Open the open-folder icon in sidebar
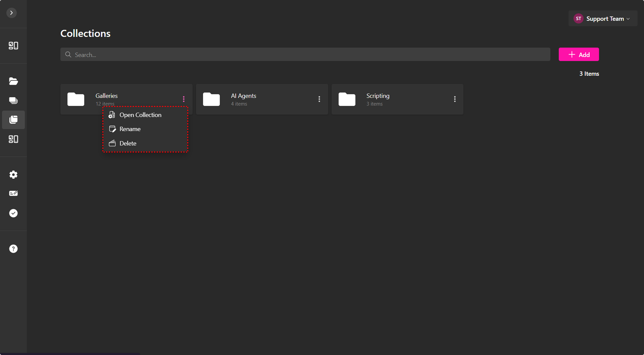 13,81
